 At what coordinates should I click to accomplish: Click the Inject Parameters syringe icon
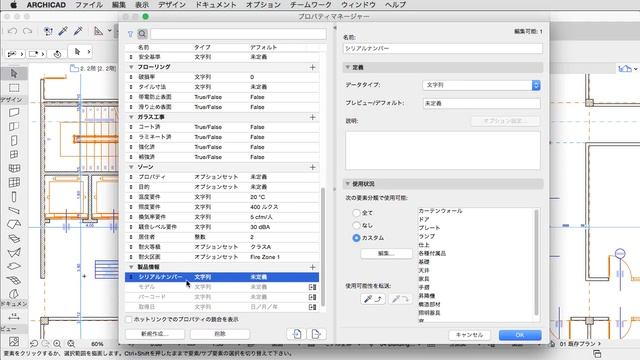click(78, 31)
